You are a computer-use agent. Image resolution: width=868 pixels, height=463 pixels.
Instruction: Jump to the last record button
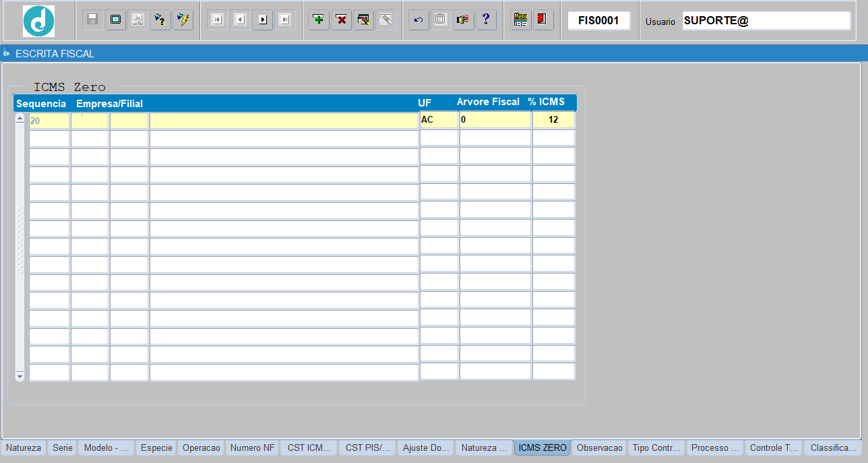(285, 20)
